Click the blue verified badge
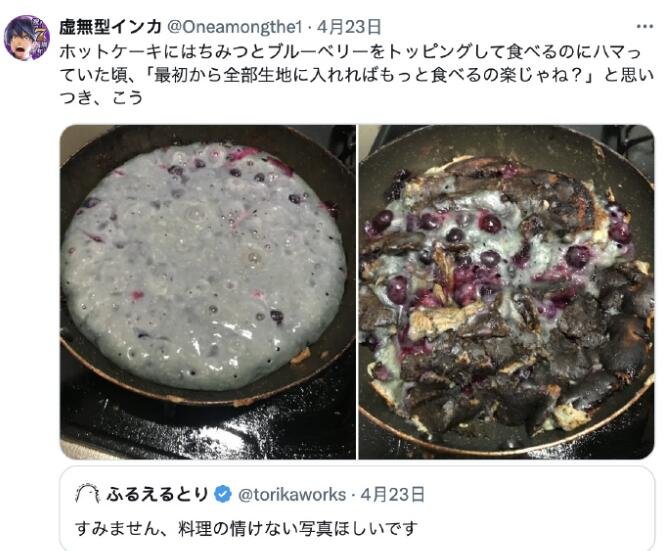Image resolution: width=662 pixels, height=551 pixels. (223, 494)
